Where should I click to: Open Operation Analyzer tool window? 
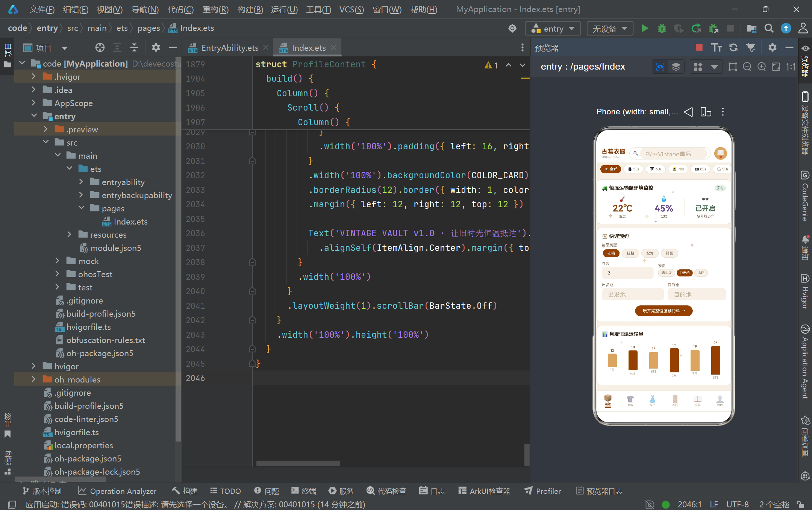coord(117,491)
